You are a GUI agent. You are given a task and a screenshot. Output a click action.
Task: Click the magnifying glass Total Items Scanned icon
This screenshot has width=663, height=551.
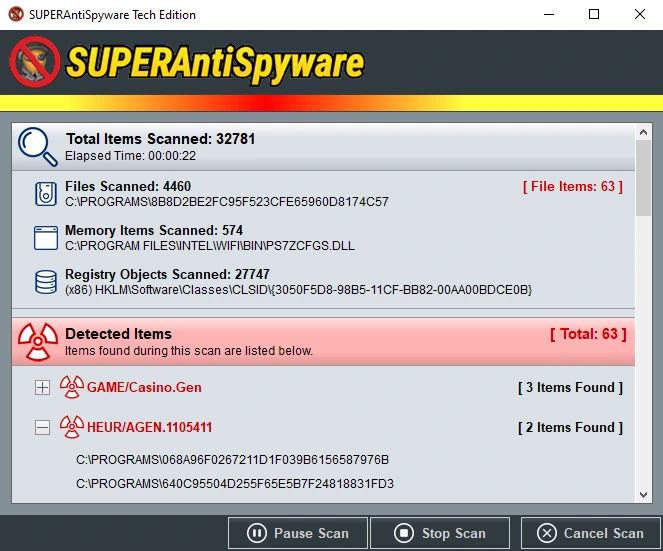[38, 147]
